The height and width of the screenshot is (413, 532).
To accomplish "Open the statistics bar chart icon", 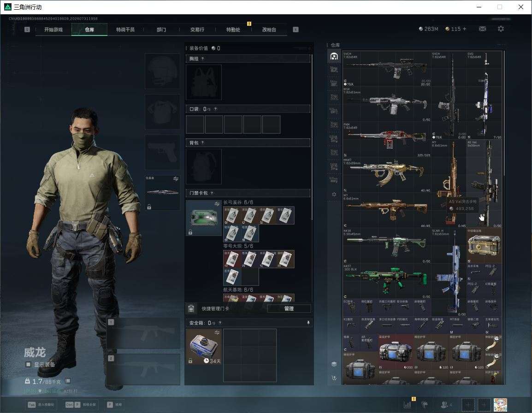I will tap(408, 405).
